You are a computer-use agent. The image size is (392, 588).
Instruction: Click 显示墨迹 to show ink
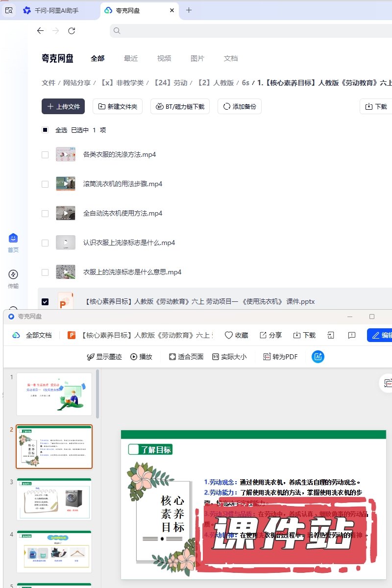tap(104, 357)
